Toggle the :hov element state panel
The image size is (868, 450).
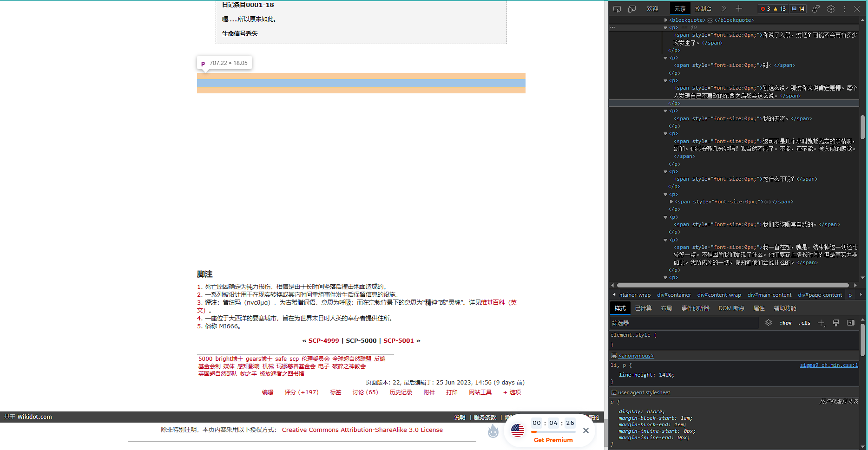[x=786, y=323]
